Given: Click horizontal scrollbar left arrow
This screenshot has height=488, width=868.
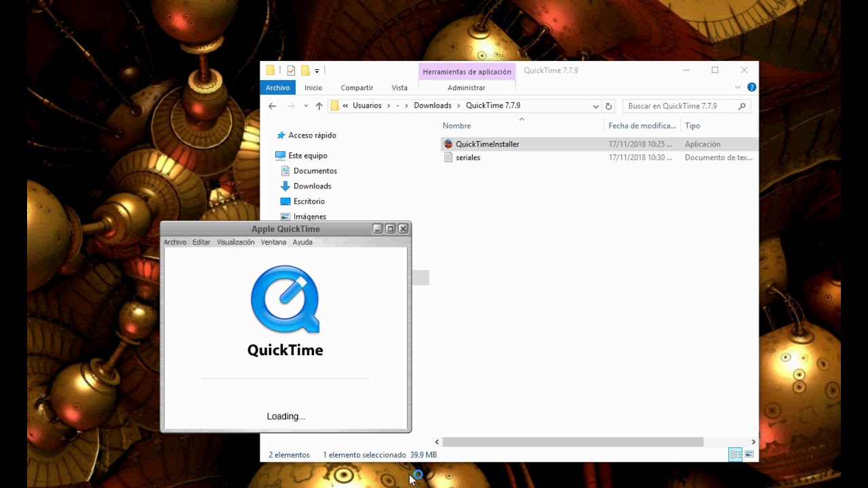Looking at the screenshot, I should pyautogui.click(x=437, y=442).
